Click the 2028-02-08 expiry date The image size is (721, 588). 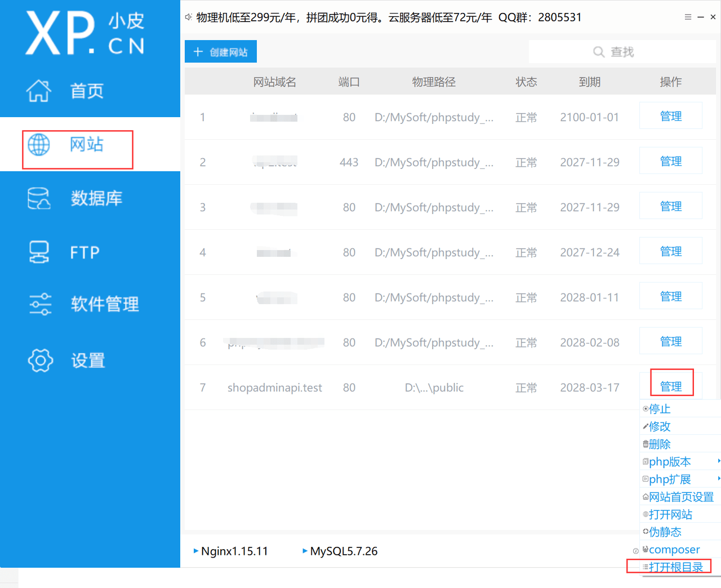coord(590,342)
